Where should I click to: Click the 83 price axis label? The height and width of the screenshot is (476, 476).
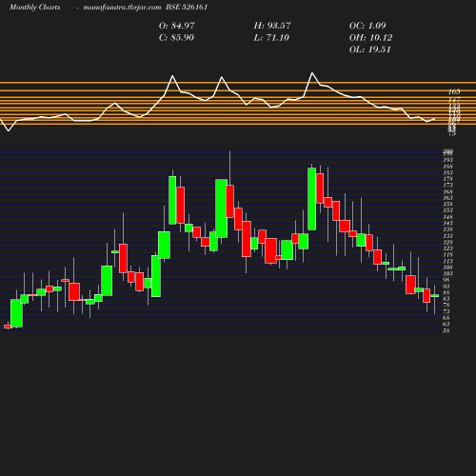pos(446,299)
